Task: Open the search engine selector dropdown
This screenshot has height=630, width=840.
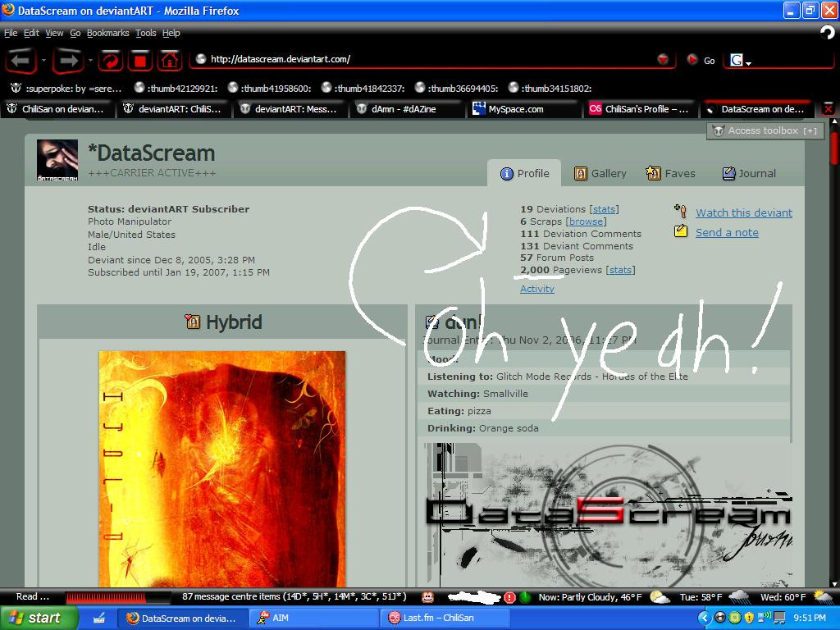Action: (x=748, y=63)
